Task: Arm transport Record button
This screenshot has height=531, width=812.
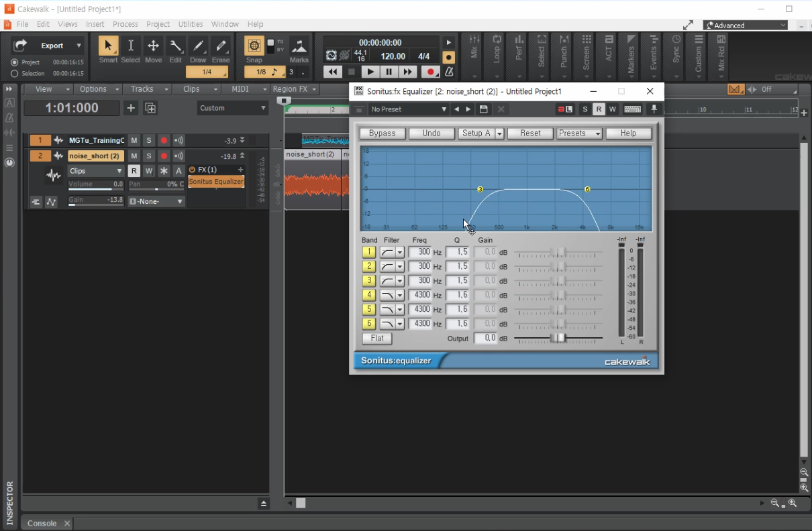Action: tap(432, 72)
